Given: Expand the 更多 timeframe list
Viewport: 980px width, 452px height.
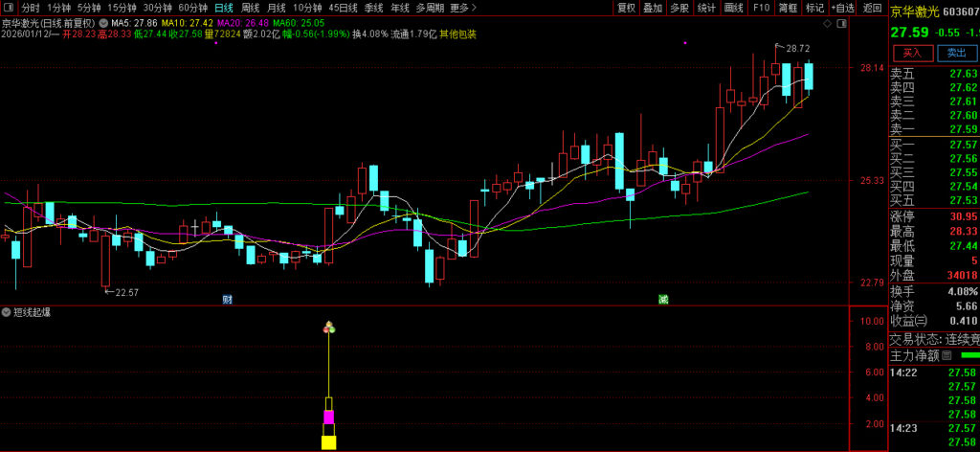Looking at the screenshot, I should pos(462,8).
